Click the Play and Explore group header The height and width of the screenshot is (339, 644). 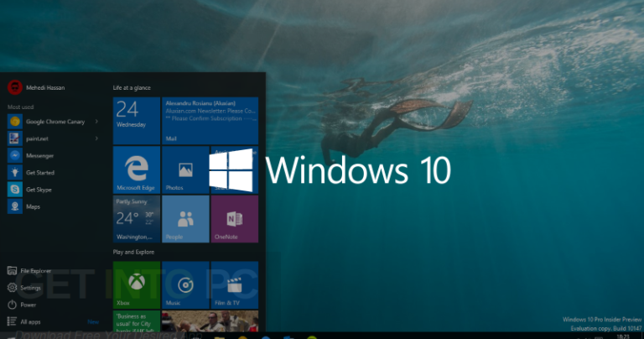click(x=133, y=252)
